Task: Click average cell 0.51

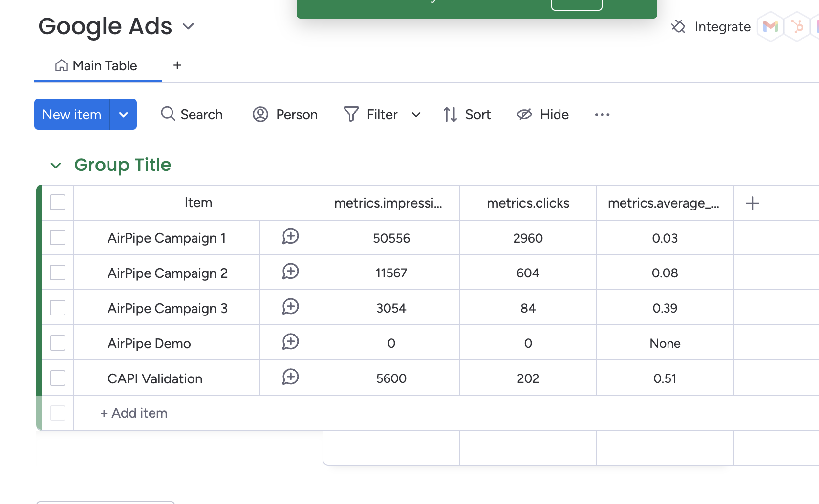Action: (665, 378)
